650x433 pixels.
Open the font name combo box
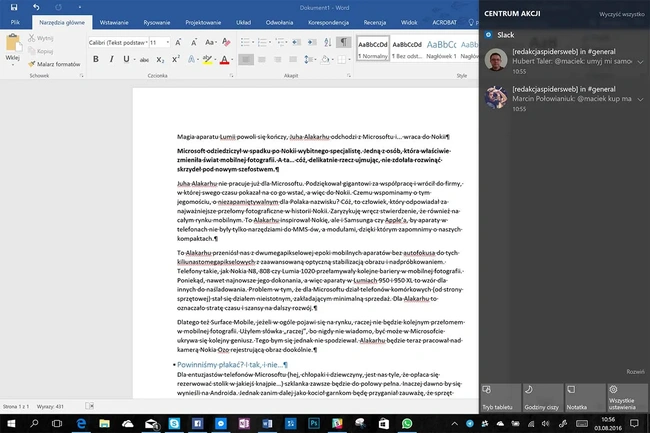118,42
